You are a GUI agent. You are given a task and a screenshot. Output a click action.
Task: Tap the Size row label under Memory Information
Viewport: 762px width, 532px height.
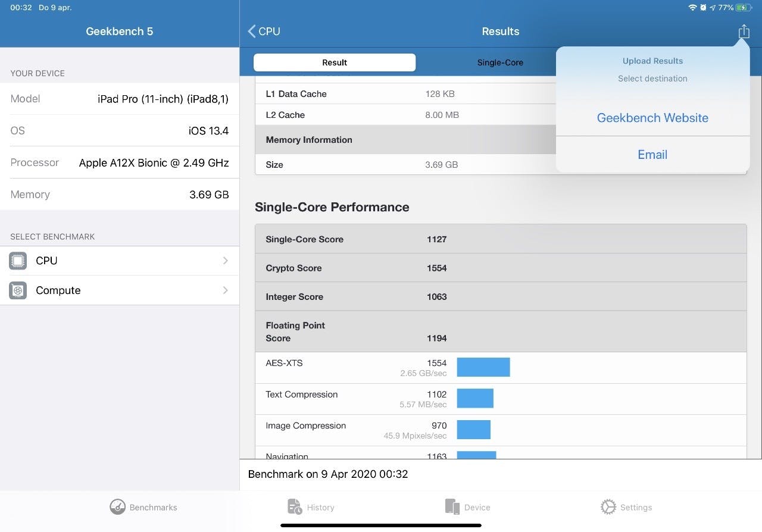point(274,165)
